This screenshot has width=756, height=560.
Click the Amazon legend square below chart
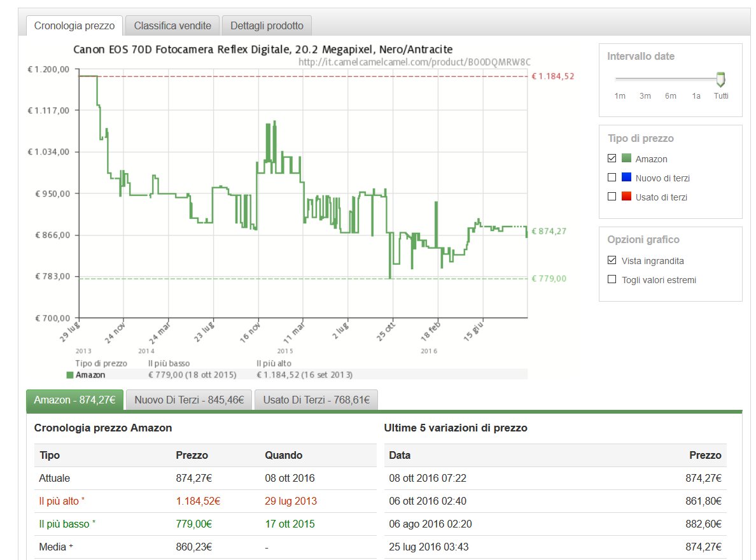point(70,375)
